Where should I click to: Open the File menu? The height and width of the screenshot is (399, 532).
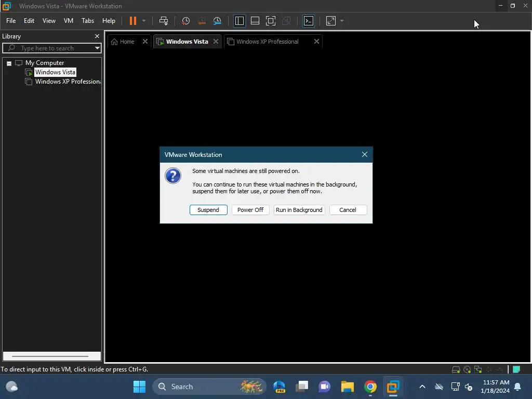click(x=11, y=21)
